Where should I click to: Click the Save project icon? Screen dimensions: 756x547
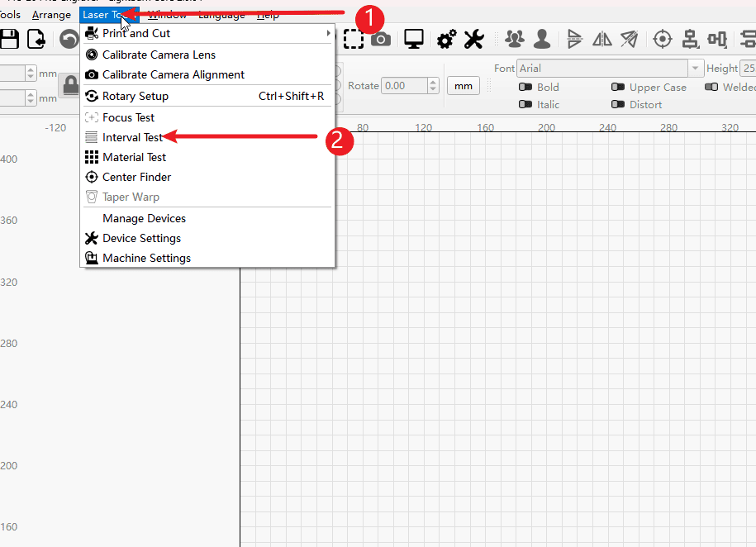[9, 39]
